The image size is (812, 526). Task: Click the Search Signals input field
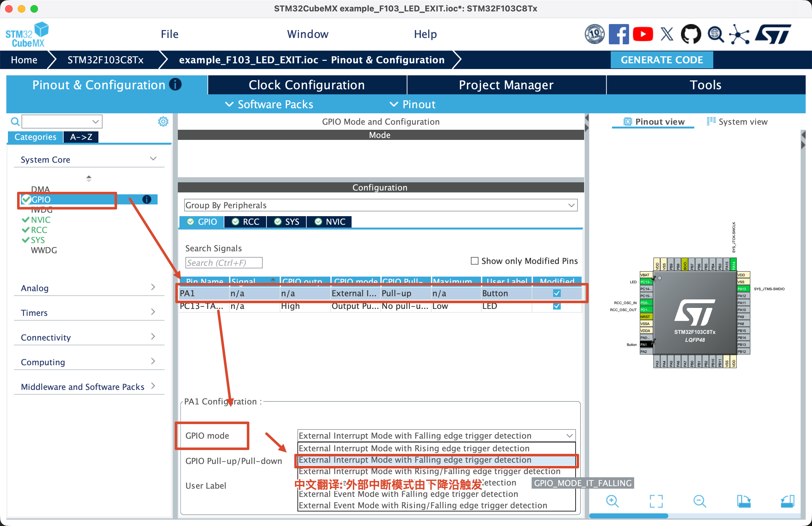[x=224, y=263]
